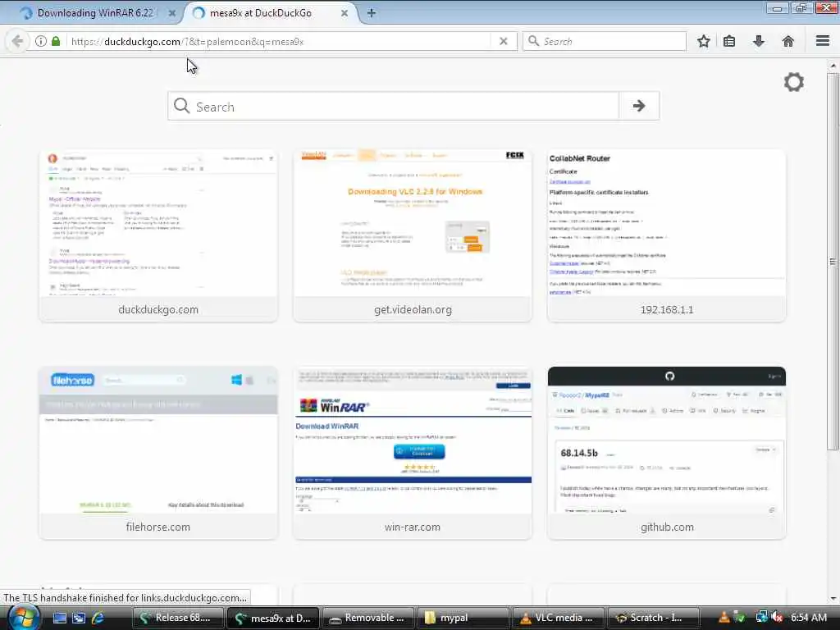Click the muted volume tray icon

coord(777,618)
